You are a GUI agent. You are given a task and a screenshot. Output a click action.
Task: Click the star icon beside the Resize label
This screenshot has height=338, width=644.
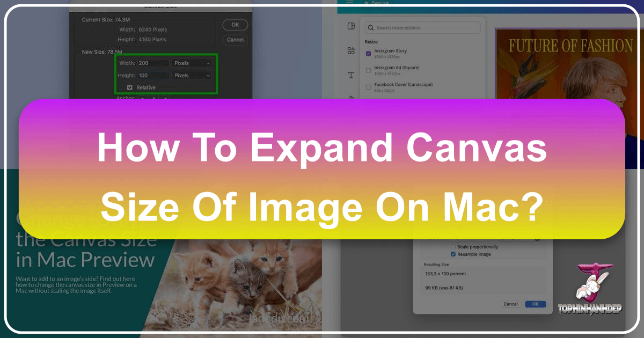(367, 2)
